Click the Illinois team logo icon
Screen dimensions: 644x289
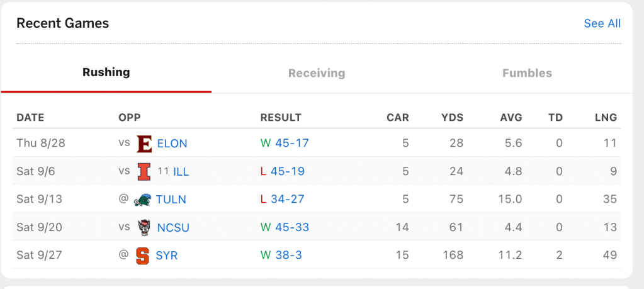tap(144, 171)
